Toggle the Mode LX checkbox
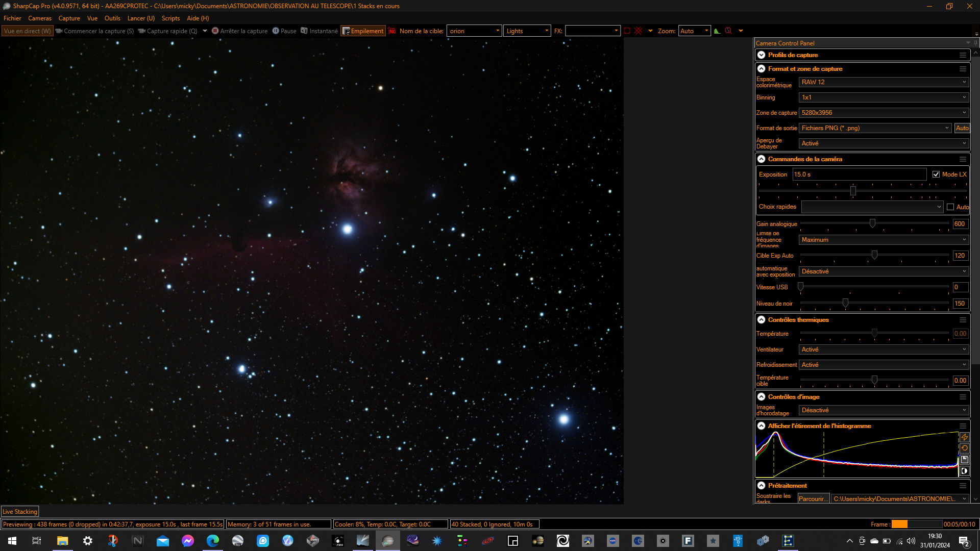The height and width of the screenshot is (551, 980). (936, 174)
